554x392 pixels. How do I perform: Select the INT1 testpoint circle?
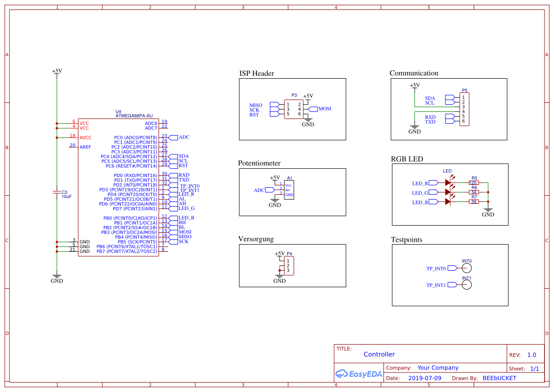[467, 284]
